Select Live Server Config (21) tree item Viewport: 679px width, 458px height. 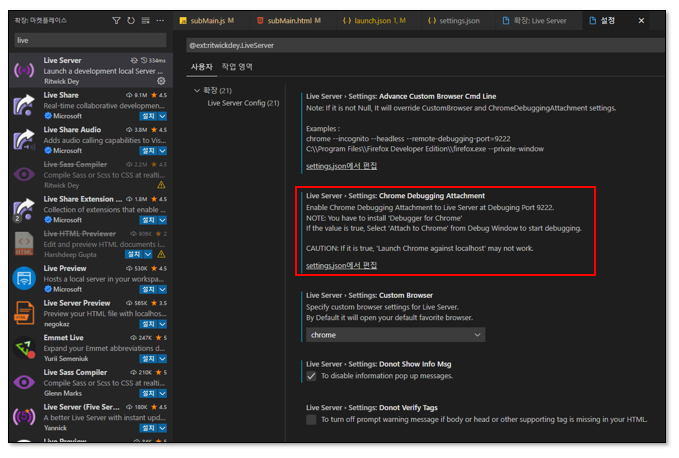[x=243, y=103]
